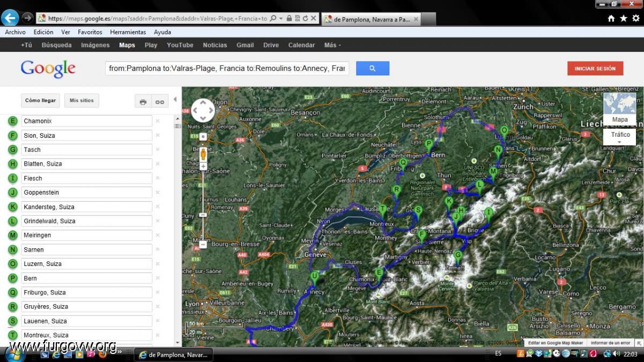The image size is (644, 362).
Task: Click the Luzern, Suiza waypoint field
Action: (87, 264)
